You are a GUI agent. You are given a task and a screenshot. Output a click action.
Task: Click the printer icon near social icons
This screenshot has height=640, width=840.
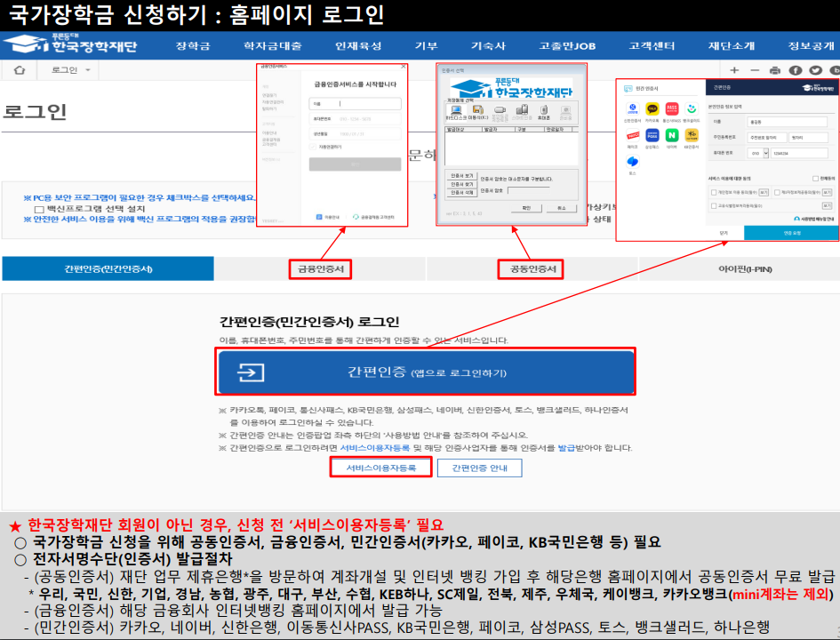pyautogui.click(x=775, y=70)
